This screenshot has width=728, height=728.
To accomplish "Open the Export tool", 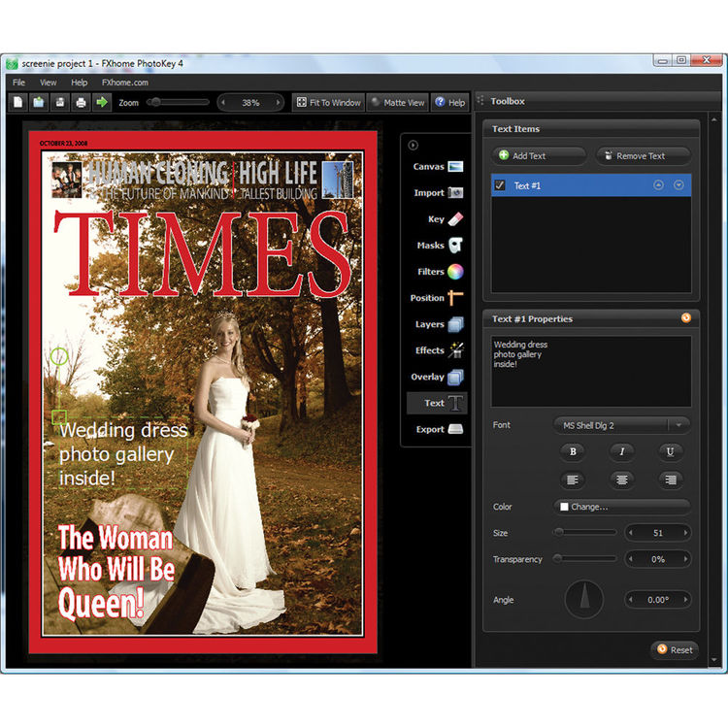I will tap(439, 429).
